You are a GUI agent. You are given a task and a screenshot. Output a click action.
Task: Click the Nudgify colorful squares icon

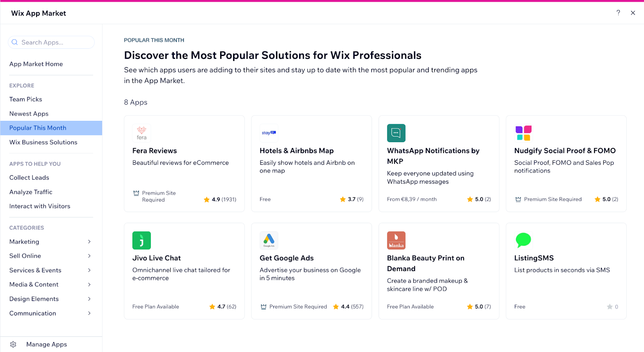(x=523, y=133)
